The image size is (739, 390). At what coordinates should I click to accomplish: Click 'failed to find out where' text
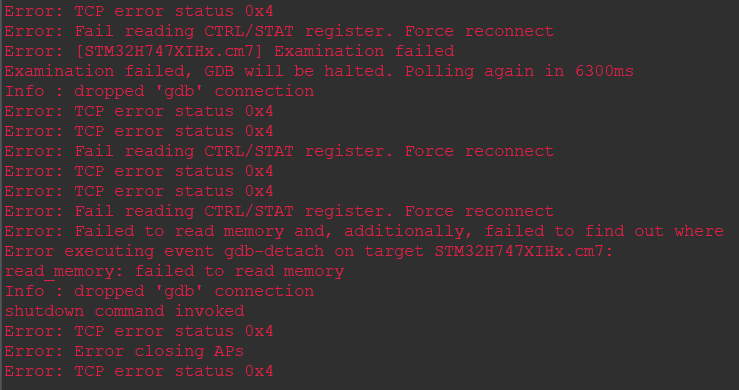pos(604,231)
